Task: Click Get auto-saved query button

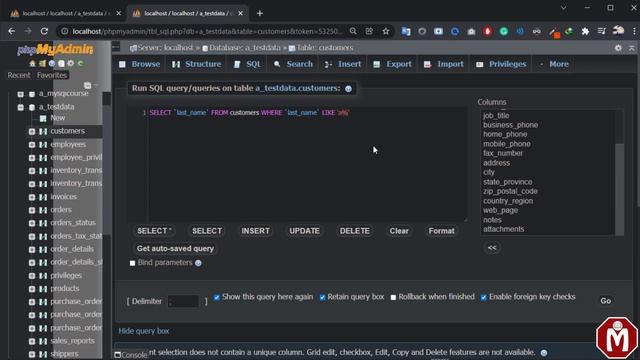Action: 175,249
